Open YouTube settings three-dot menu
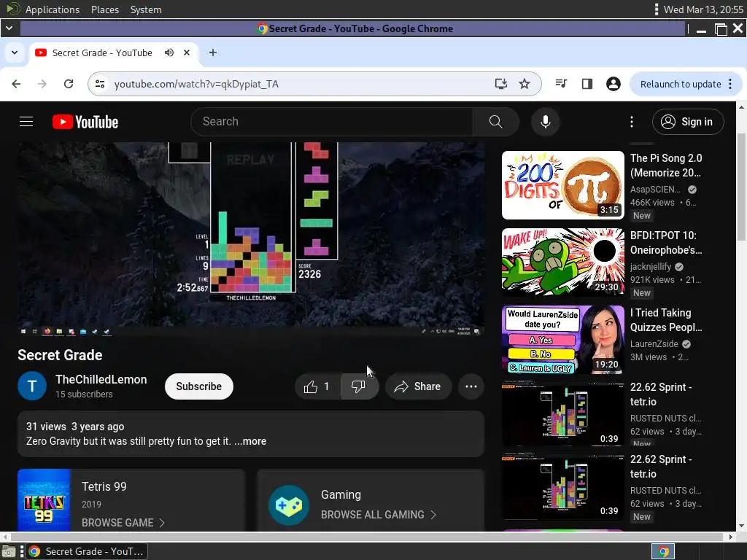The image size is (747, 560). pyautogui.click(x=632, y=122)
